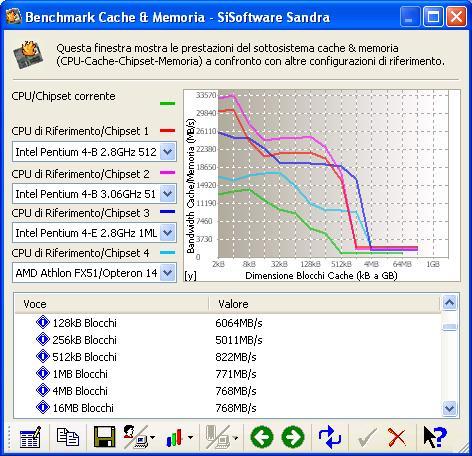Open the Pentium 4-E 2.8GHz reference dropdown
Viewport: 472px width, 456px height.
tap(168, 233)
